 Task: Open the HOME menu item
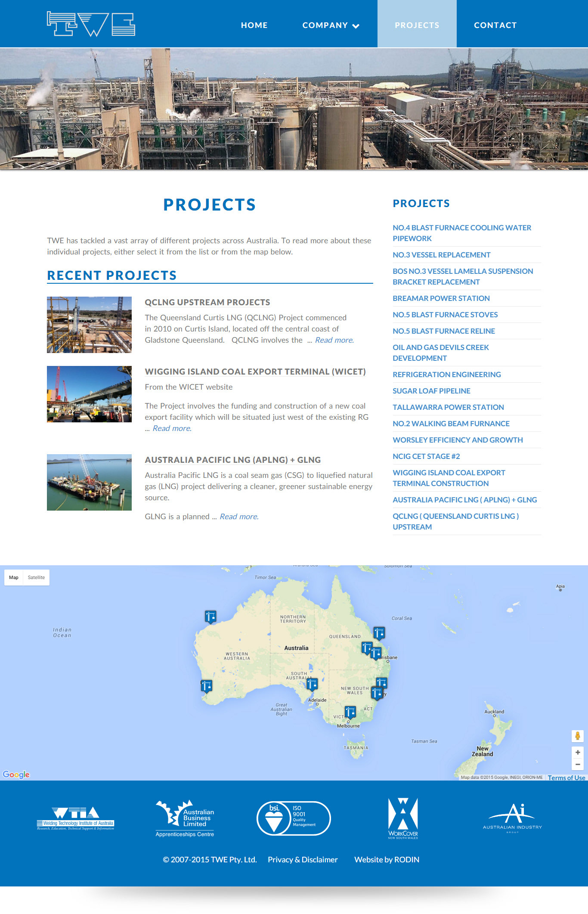click(x=254, y=25)
